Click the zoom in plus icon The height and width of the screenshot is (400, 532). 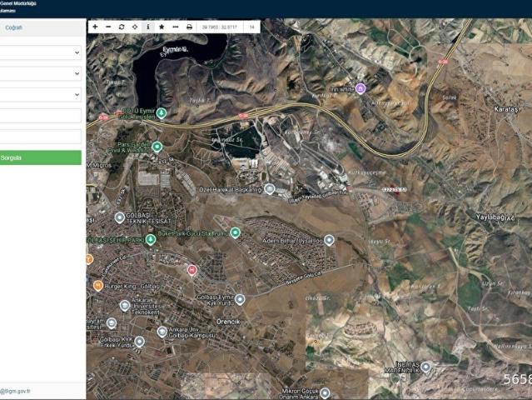[95, 27]
